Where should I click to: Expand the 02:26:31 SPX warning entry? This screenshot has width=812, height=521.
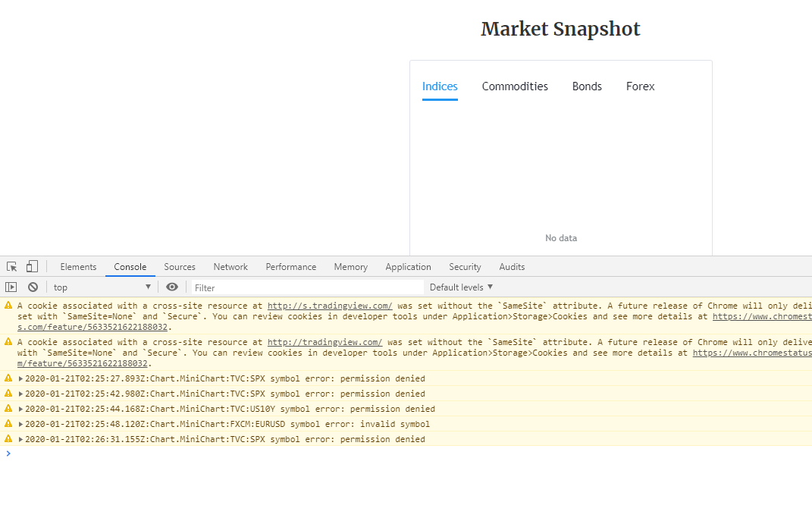click(x=21, y=439)
